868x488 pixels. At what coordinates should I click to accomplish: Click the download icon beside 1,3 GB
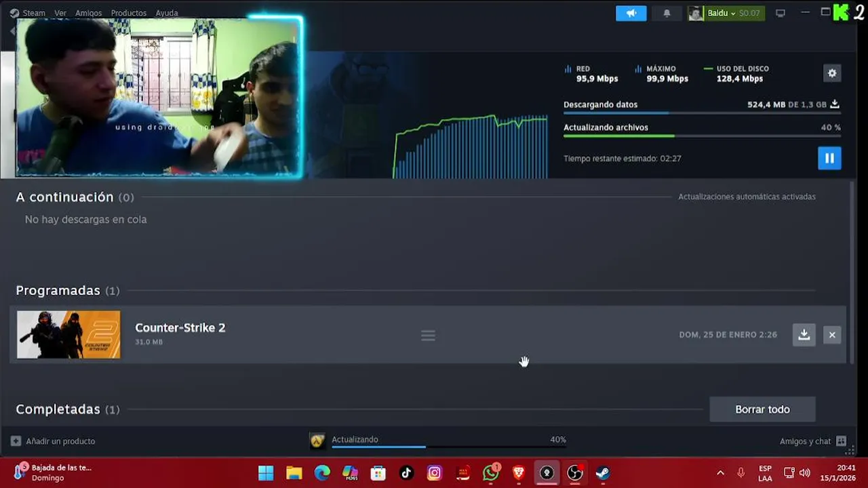coord(835,104)
